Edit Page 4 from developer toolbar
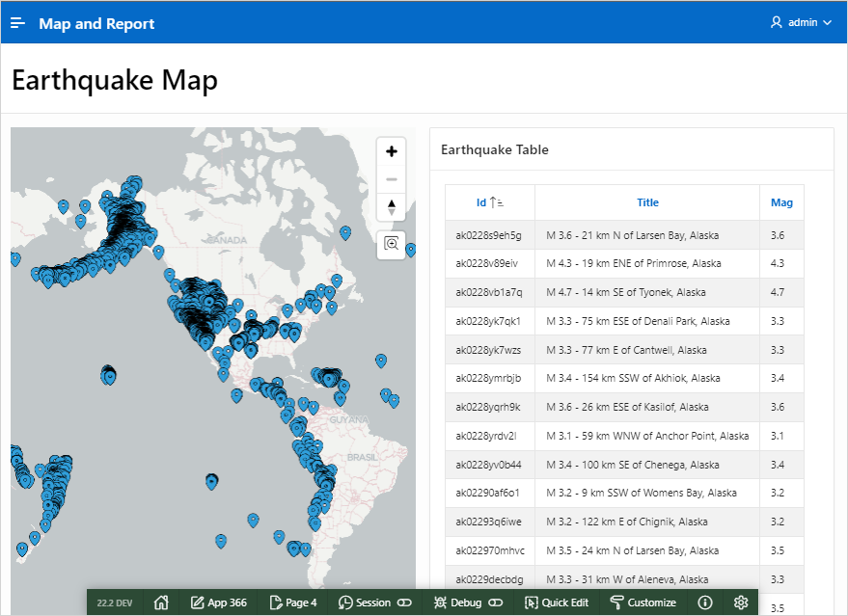The width and height of the screenshot is (848, 616). coord(293,603)
